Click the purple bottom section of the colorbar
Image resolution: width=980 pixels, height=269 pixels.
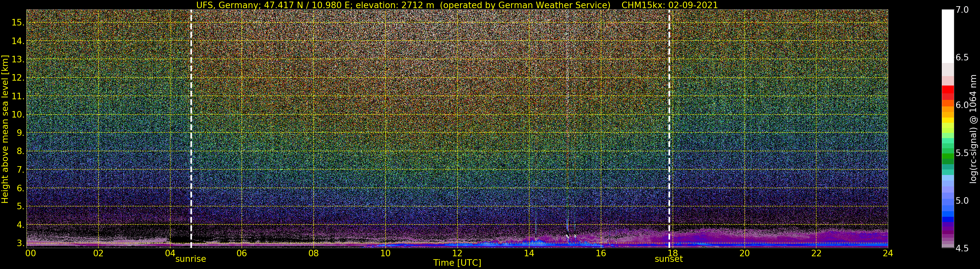click(948, 235)
